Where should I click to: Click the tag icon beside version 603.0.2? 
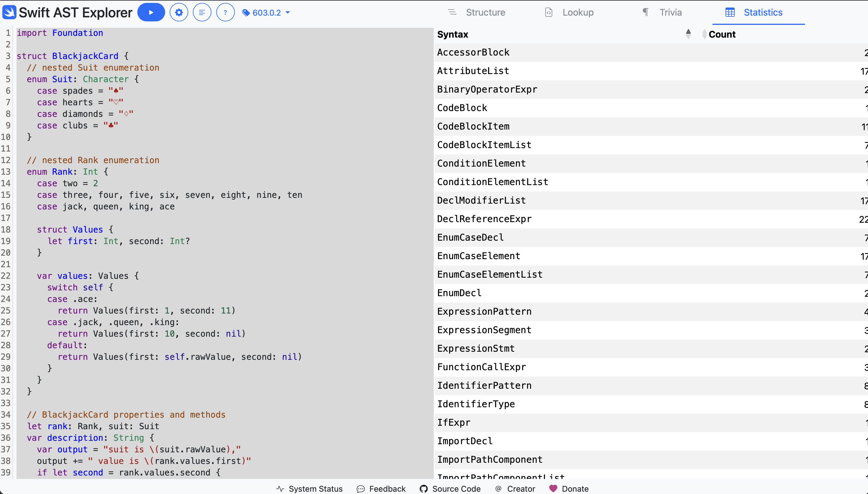pyautogui.click(x=246, y=12)
